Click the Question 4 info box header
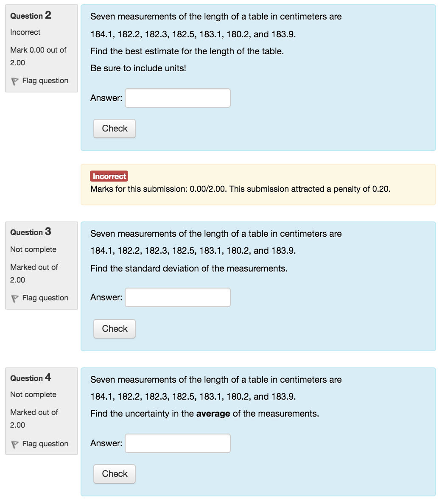 (x=31, y=378)
